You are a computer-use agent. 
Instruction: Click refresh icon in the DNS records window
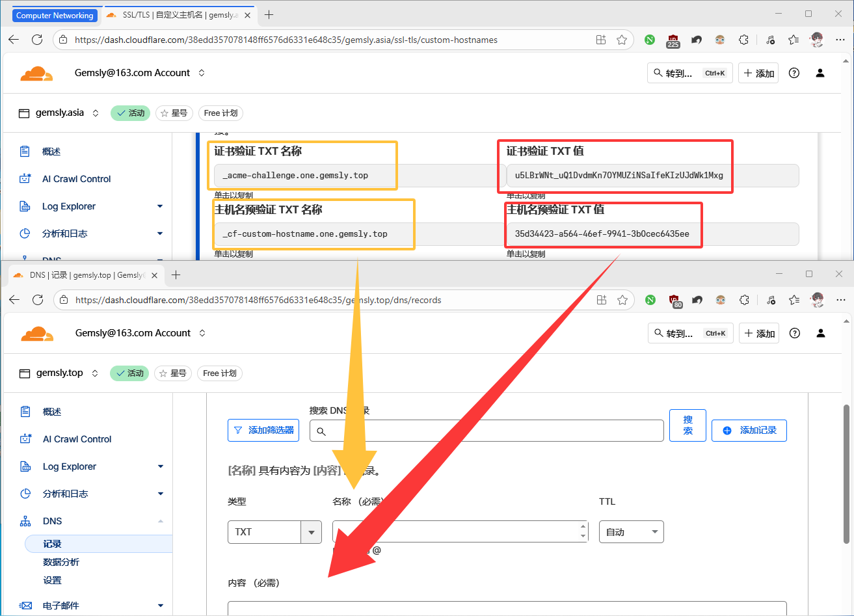click(38, 300)
